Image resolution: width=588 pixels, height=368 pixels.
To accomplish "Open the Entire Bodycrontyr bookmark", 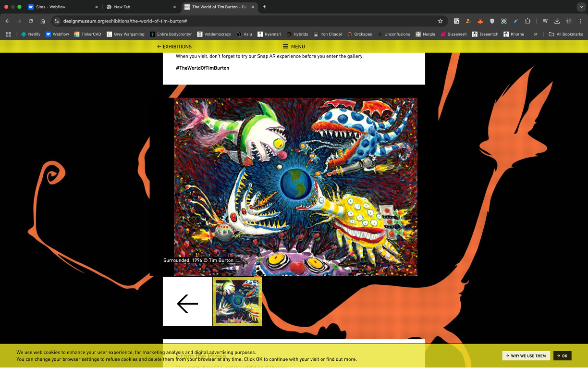I will pyautogui.click(x=171, y=34).
